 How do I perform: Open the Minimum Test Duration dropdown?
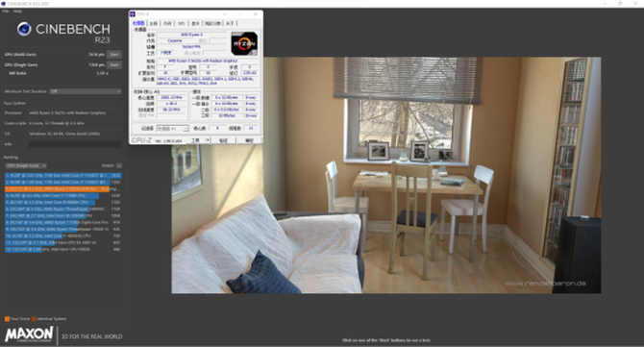click(x=86, y=91)
